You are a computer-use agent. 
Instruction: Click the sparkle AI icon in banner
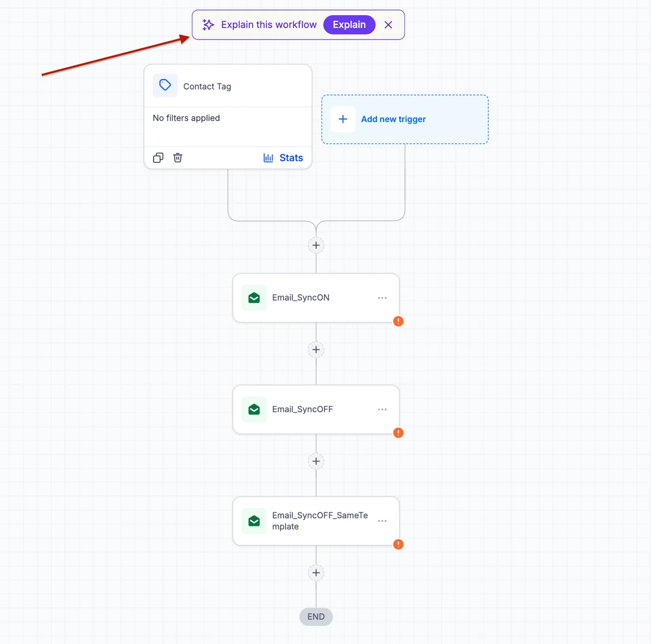click(x=208, y=24)
